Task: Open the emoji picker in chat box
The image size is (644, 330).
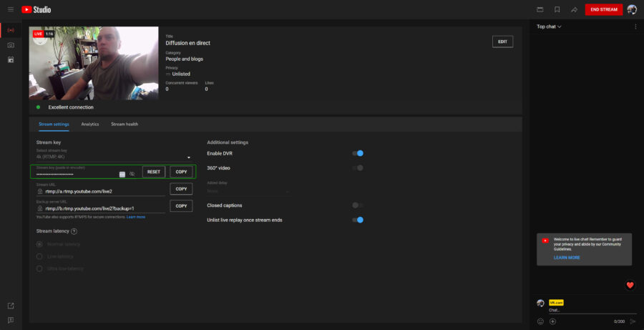Action: pyautogui.click(x=541, y=321)
